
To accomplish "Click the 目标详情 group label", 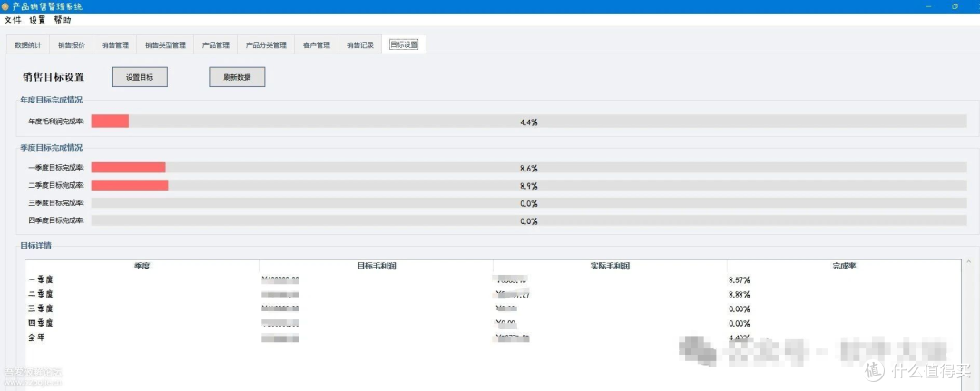I will [x=35, y=246].
